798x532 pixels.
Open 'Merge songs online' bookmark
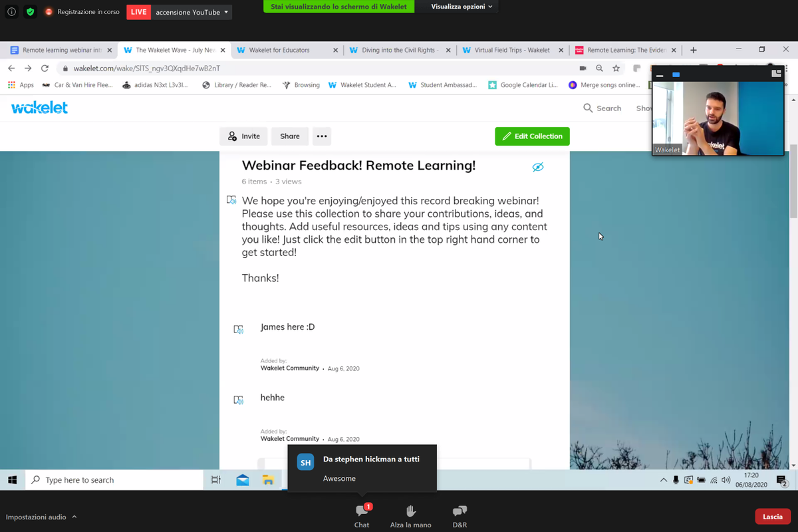(604, 85)
